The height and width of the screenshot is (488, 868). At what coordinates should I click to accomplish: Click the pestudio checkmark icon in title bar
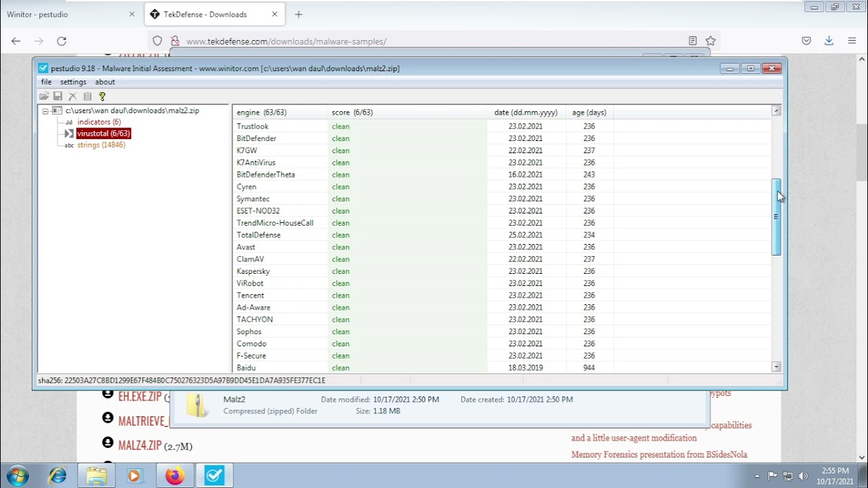coord(43,68)
